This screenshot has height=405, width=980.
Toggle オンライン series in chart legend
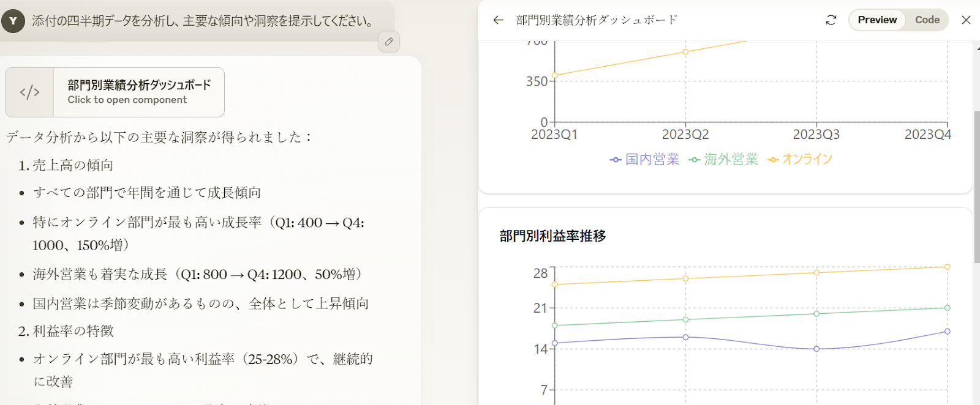click(800, 160)
